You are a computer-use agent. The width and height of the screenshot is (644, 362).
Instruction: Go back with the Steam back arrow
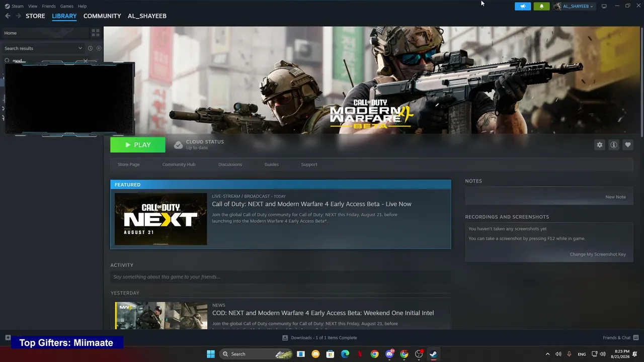coord(8,16)
